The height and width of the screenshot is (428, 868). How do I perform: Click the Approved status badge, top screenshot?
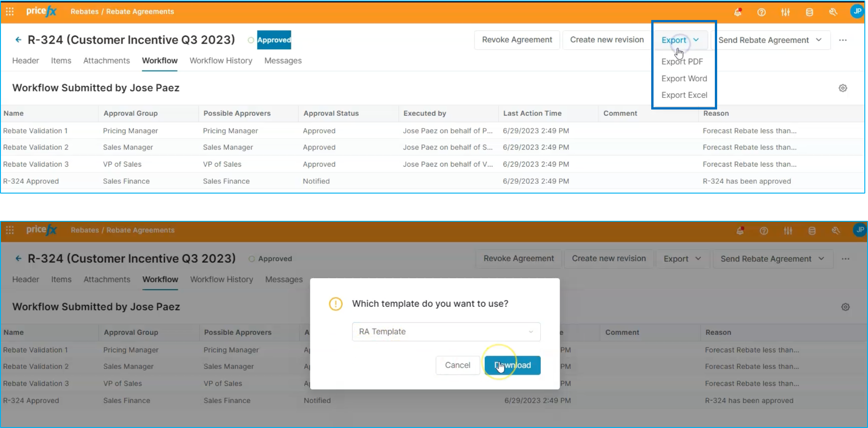pos(274,40)
